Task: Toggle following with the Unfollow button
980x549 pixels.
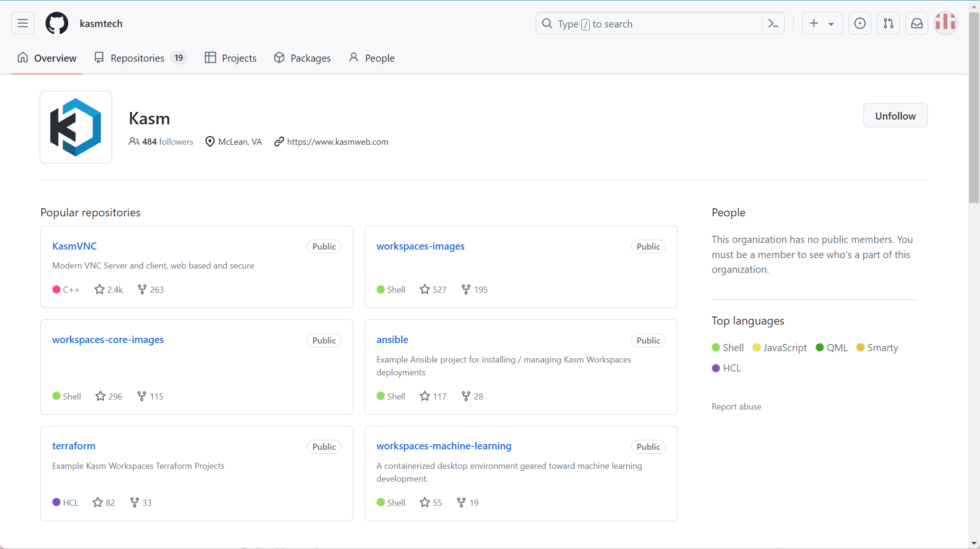Action: pyautogui.click(x=895, y=115)
